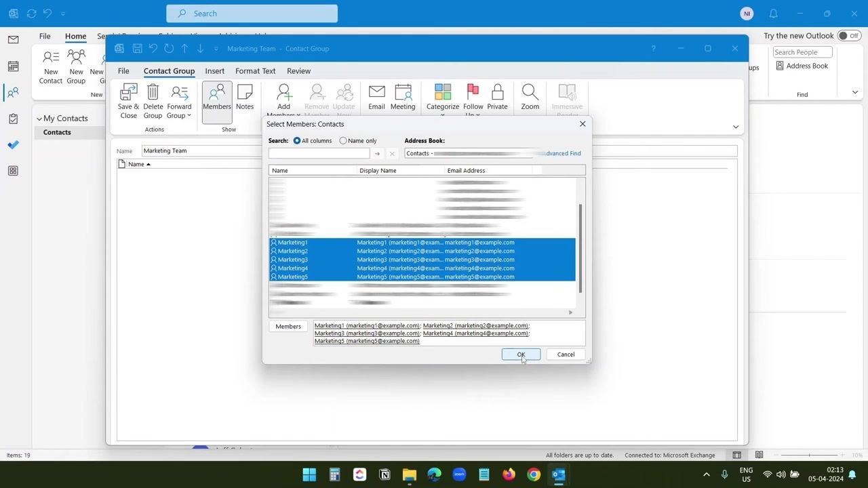868x488 pixels.
Task: Open Calendar view in left sidebar
Action: click(x=13, y=66)
